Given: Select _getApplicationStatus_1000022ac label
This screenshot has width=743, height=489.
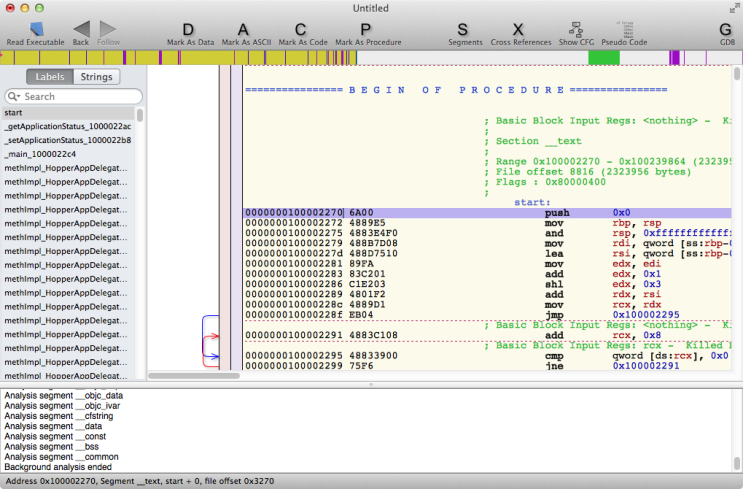Looking at the screenshot, I should point(67,126).
